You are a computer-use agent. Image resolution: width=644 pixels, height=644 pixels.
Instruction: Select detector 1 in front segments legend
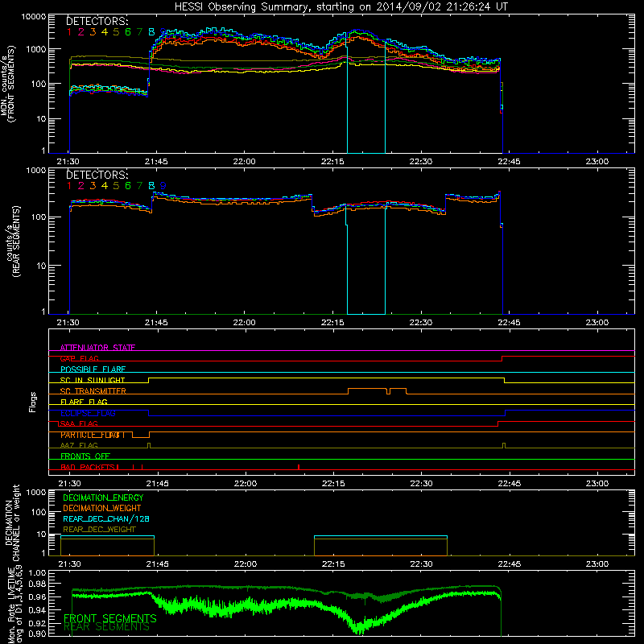(x=69, y=32)
